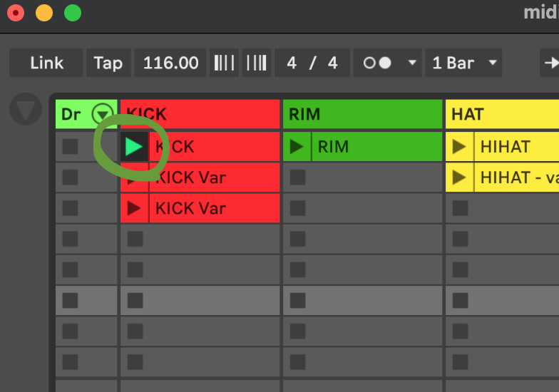
Task: Click stop button in RIM track's second slot
Action: click(297, 177)
